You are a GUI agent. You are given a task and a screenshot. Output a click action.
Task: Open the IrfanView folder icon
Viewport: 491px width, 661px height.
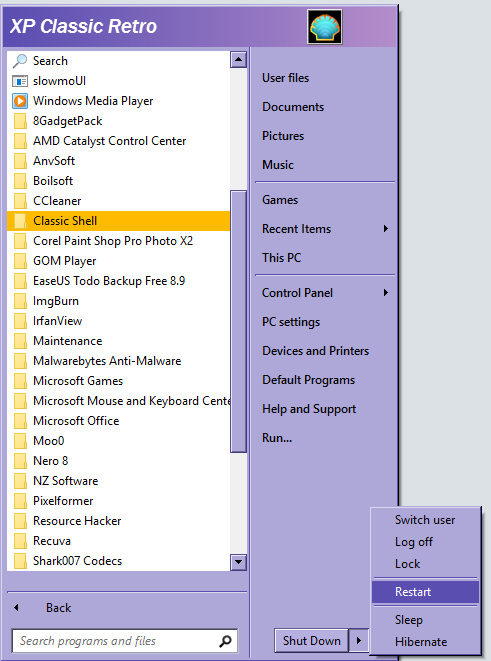coord(20,321)
